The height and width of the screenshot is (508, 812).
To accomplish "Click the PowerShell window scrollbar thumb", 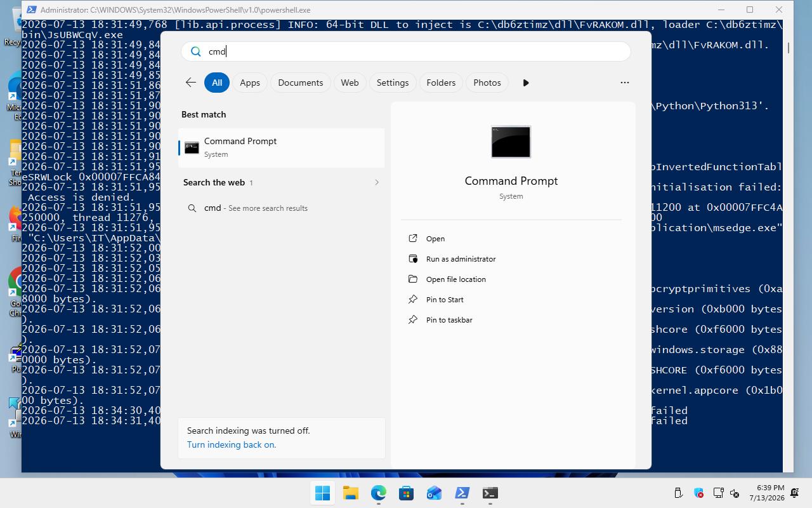I will 789,48.
